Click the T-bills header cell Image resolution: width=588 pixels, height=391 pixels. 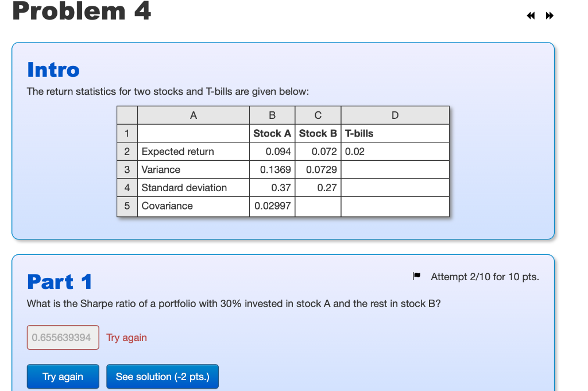(361, 133)
